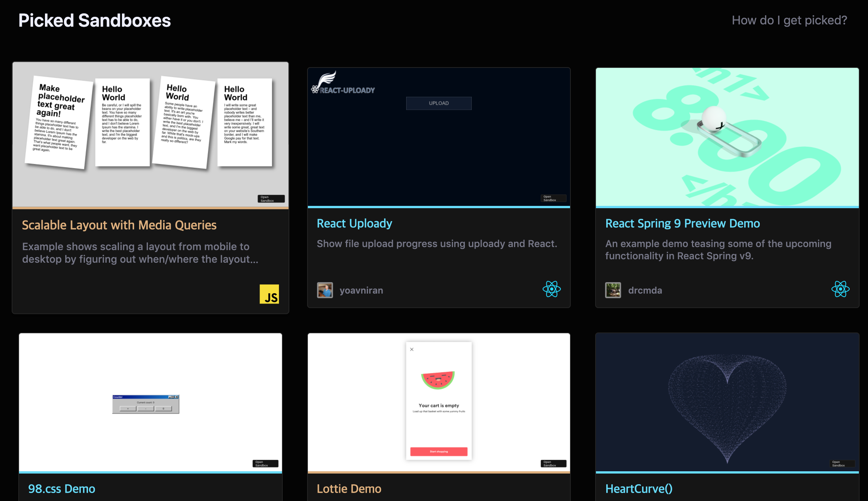Open Sandbox badge on React Uploady preview
The width and height of the screenshot is (868, 501).
coord(553,198)
